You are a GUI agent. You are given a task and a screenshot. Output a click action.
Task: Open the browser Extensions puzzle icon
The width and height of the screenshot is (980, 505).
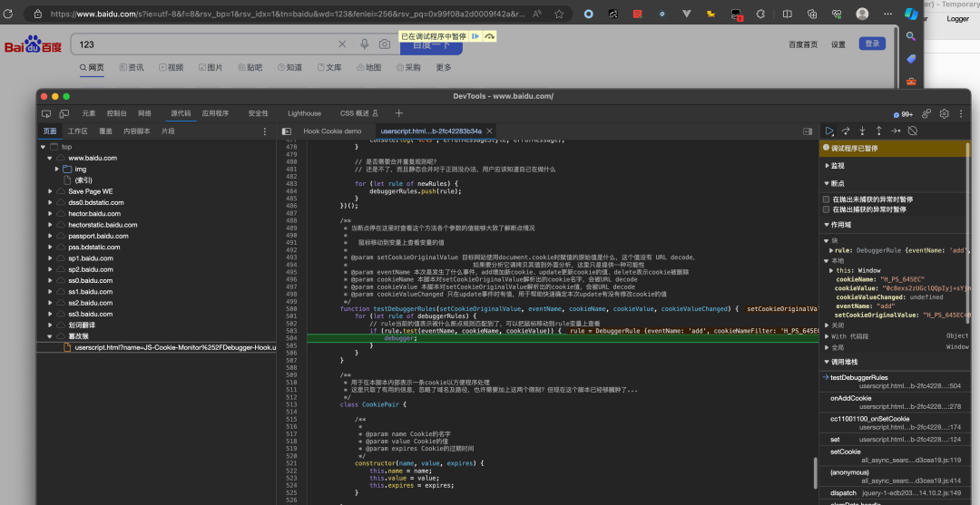click(x=760, y=14)
